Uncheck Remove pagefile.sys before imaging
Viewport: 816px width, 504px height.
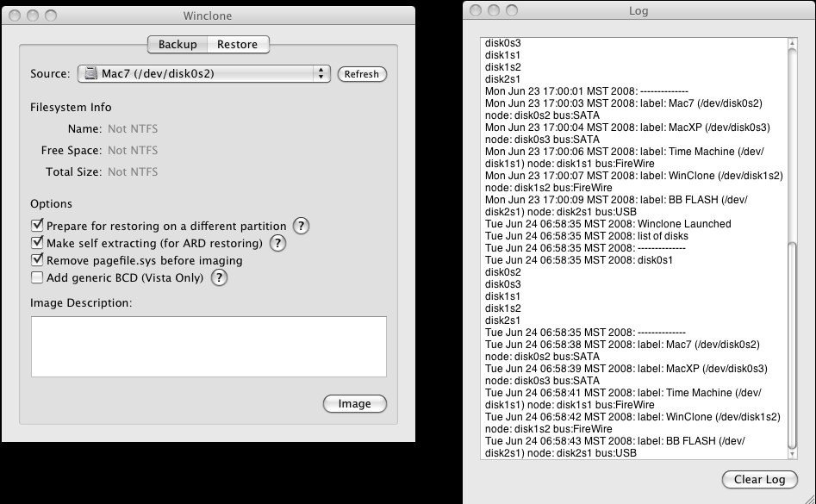coord(37,259)
